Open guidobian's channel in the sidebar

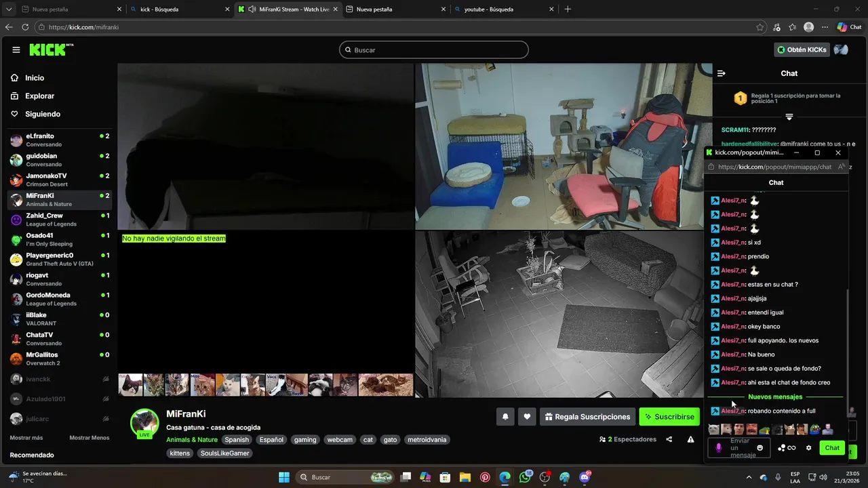[x=58, y=160]
